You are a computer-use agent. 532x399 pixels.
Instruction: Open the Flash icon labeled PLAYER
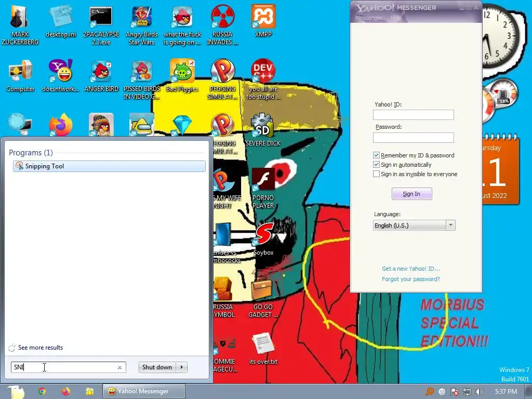(263, 188)
